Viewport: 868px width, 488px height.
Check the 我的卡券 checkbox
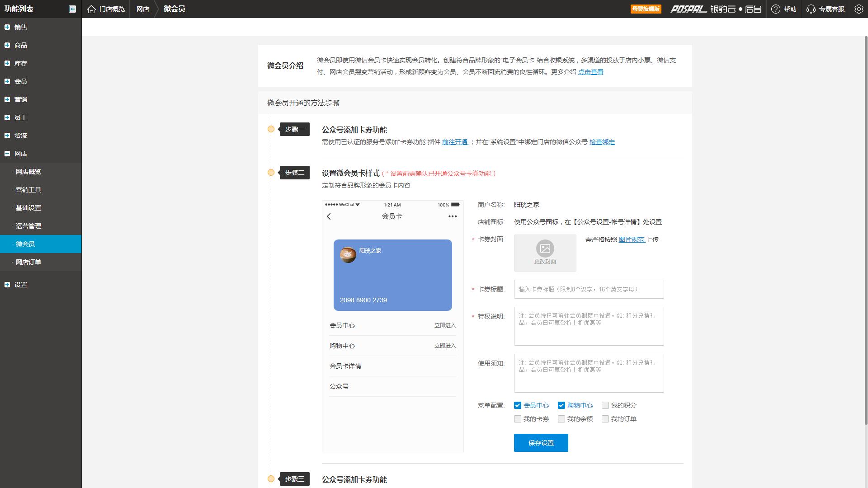(x=518, y=419)
